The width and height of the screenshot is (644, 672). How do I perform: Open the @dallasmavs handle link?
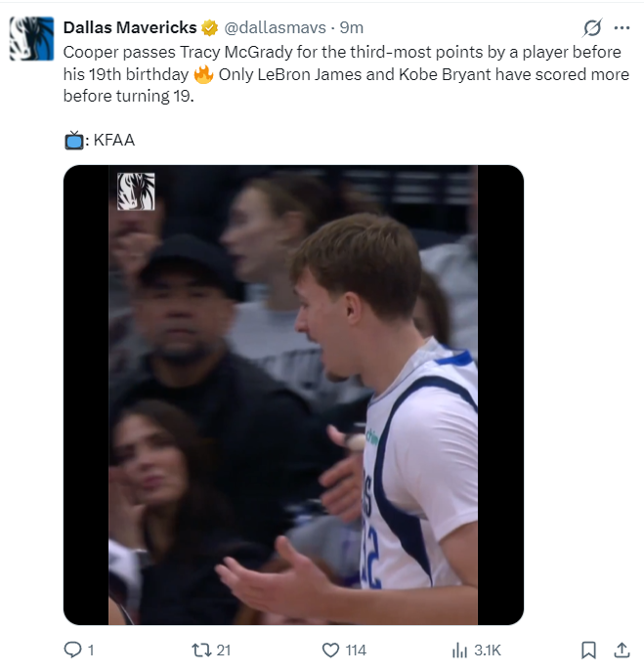coord(279,27)
